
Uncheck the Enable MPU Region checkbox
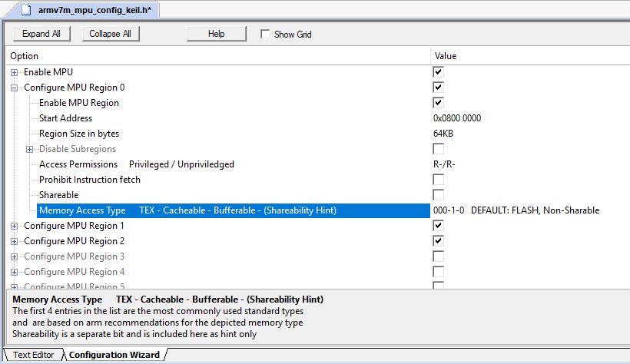439,102
